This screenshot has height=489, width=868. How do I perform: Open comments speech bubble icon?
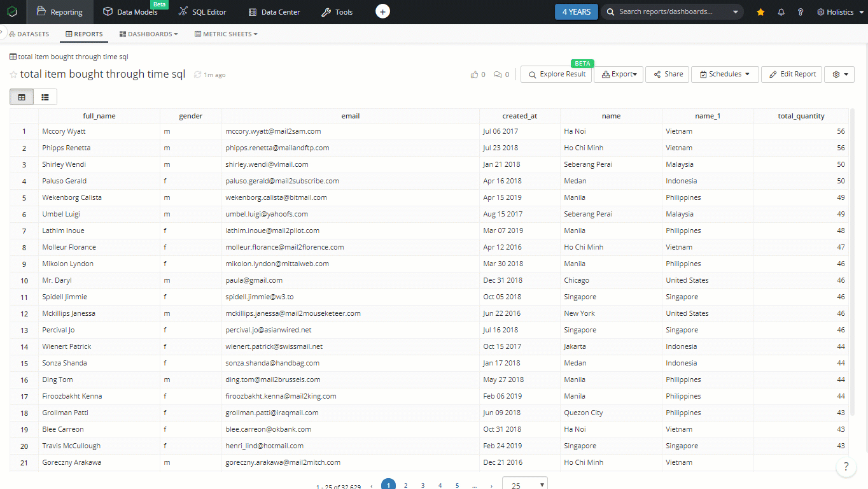click(x=498, y=74)
